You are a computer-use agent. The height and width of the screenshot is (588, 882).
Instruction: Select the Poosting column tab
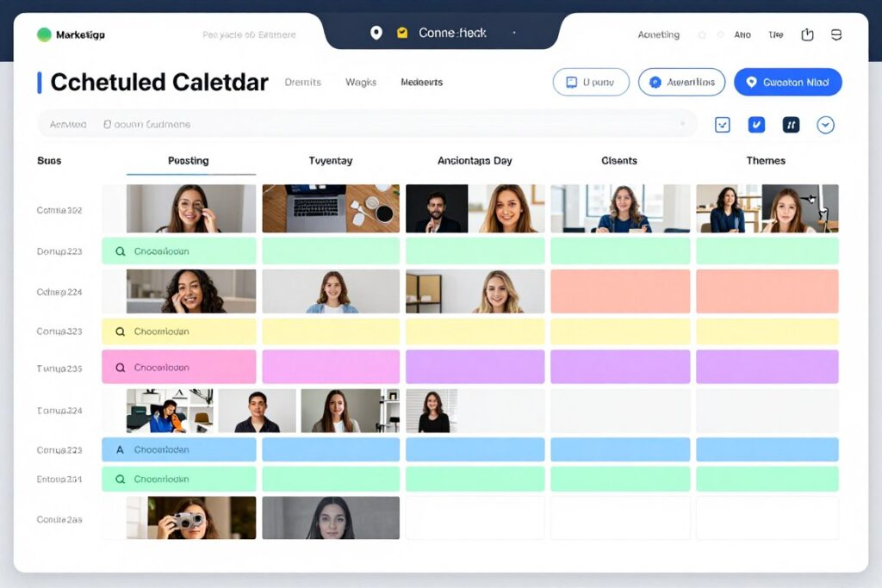point(189,161)
